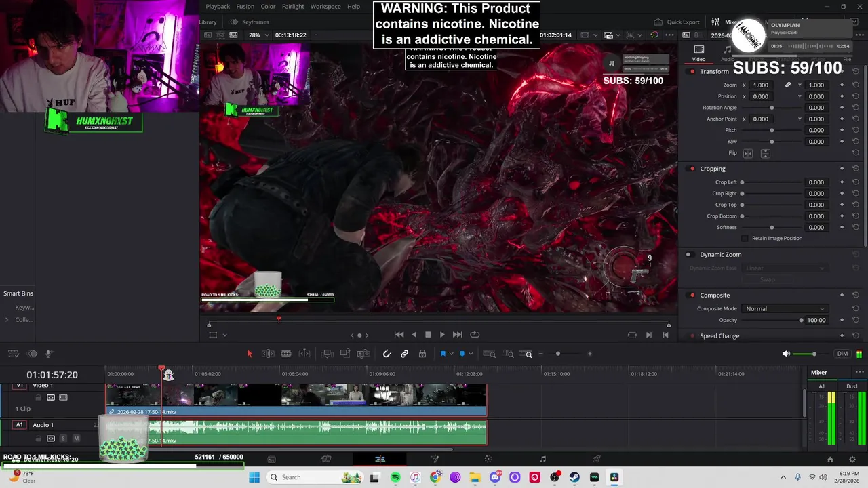Adjust the Opacity slider handle
868x488 pixels.
[801, 321]
